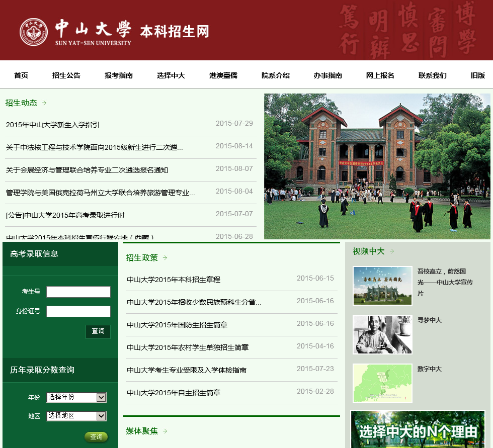
Task: Open the 选择年份 year dropdown
Action: point(76,397)
